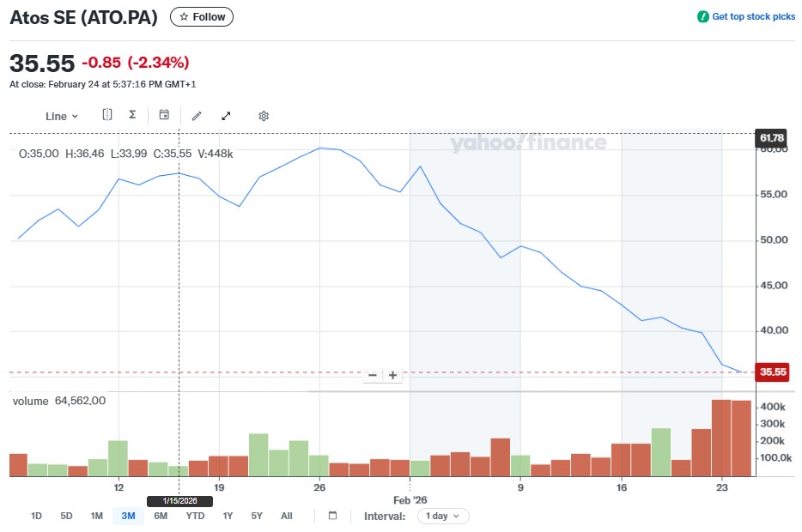
Task: Expand chart to full screen
Action: (x=227, y=116)
